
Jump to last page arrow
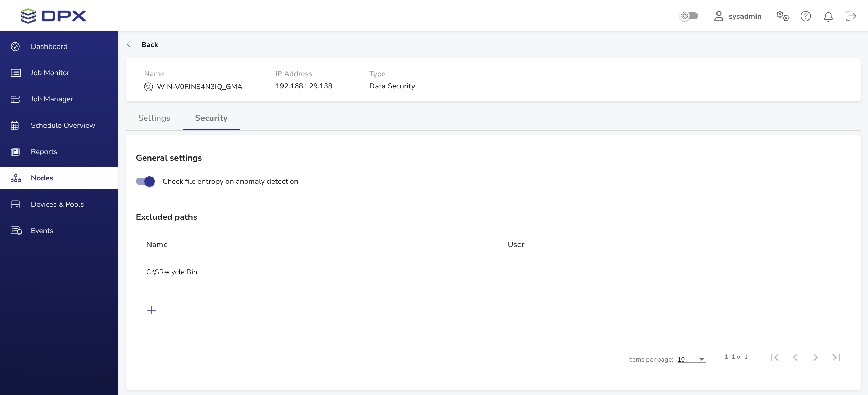click(836, 357)
